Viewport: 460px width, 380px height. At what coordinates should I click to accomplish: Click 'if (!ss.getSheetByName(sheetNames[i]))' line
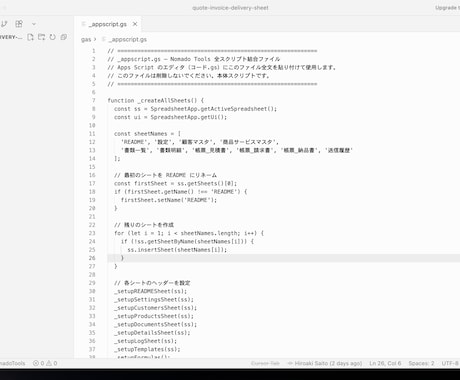click(187, 241)
